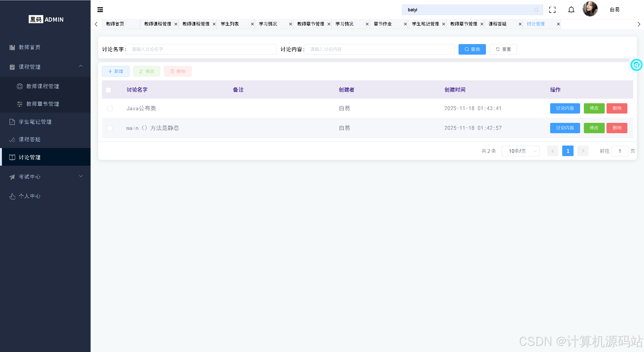
Task: Click the blue 查询 button
Action: click(472, 49)
